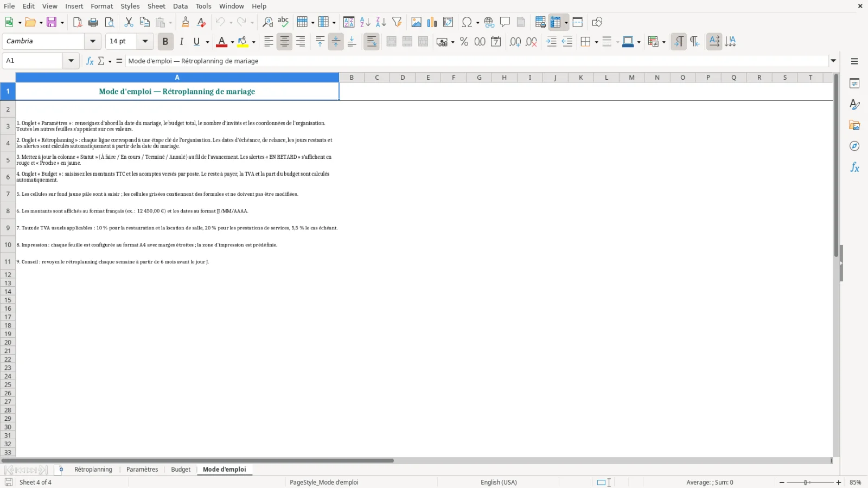Open the New document dropdown arrow
This screenshot has height=488, width=868.
[x=20, y=22]
